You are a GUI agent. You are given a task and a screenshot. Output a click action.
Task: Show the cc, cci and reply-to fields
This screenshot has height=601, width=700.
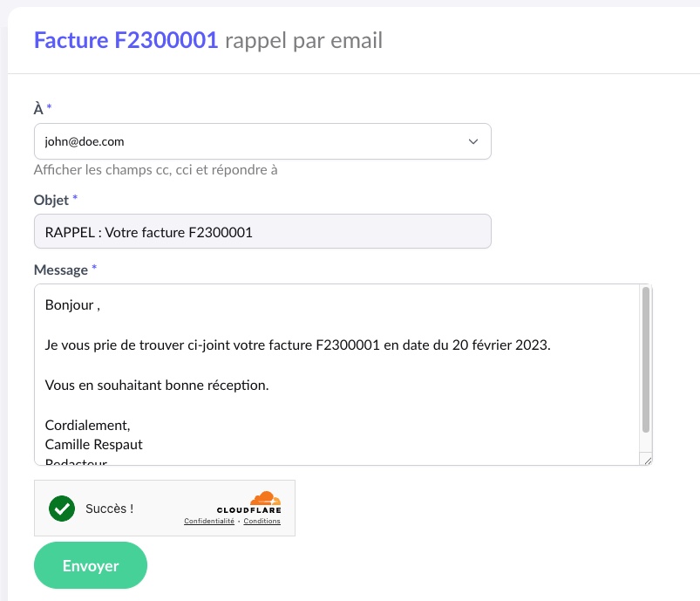pos(155,170)
